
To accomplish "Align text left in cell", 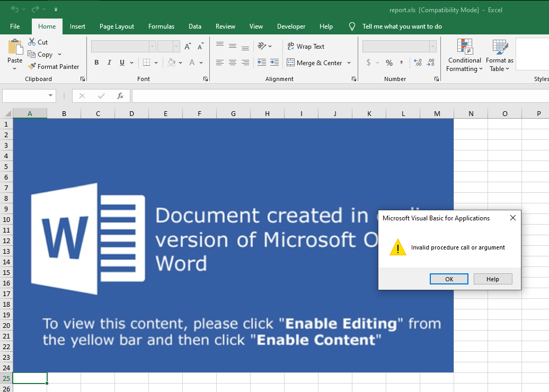I will pyautogui.click(x=220, y=63).
